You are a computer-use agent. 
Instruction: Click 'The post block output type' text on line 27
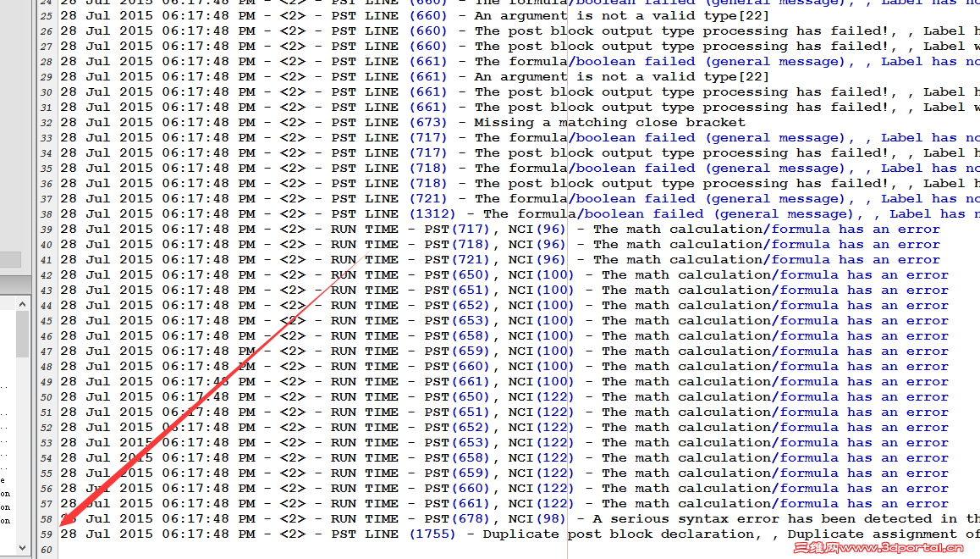click(x=585, y=47)
